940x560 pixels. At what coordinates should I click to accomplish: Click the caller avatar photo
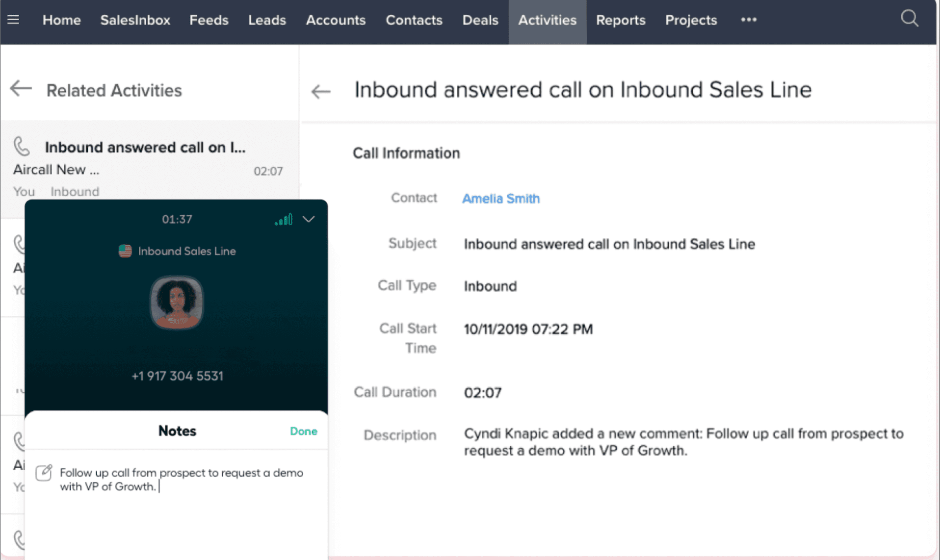point(177,302)
